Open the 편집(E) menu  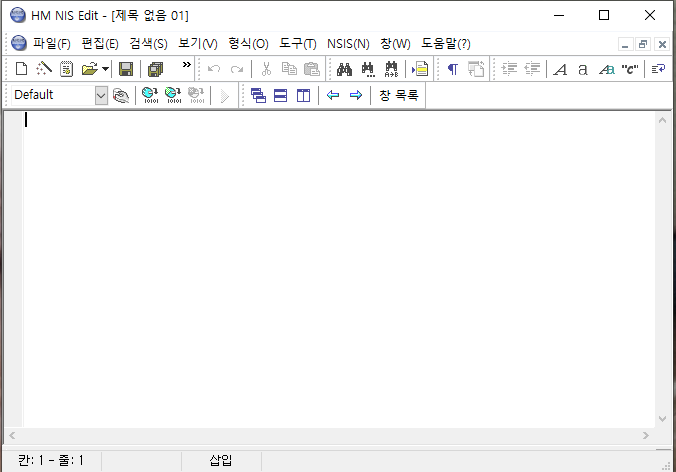100,44
